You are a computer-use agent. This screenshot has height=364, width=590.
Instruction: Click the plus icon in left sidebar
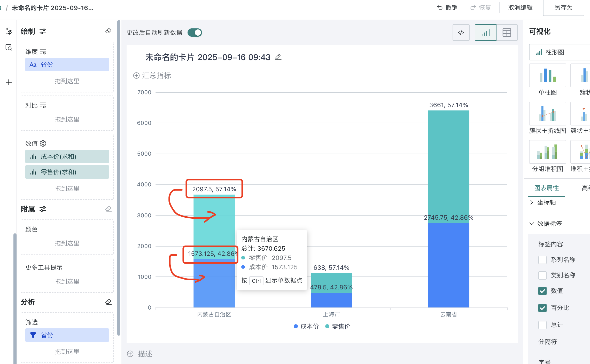[x=9, y=82]
